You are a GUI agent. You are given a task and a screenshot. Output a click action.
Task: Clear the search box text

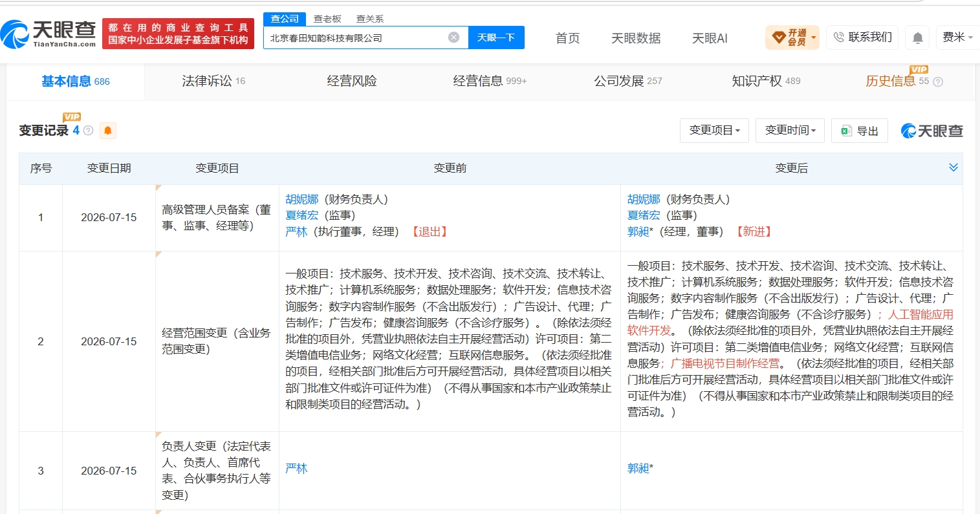454,37
